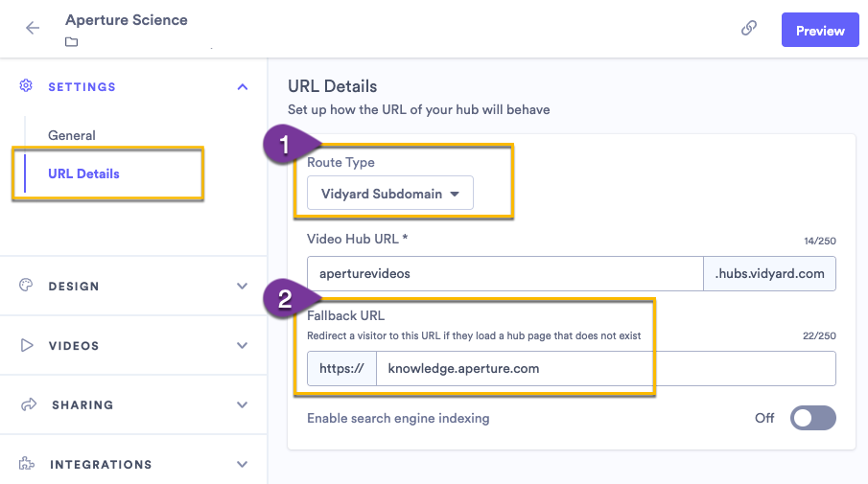Click the Preview button
868x484 pixels.
[x=820, y=31]
